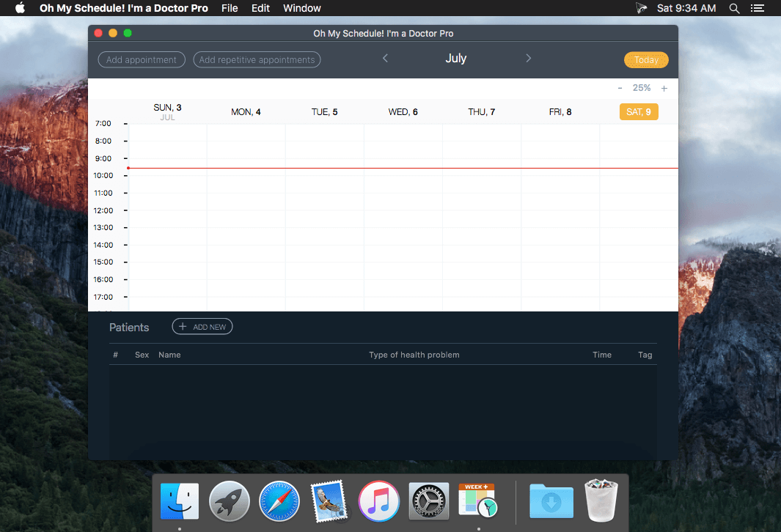Viewport: 781px width, 532px height.
Task: Open the File menu
Action: (x=230, y=8)
